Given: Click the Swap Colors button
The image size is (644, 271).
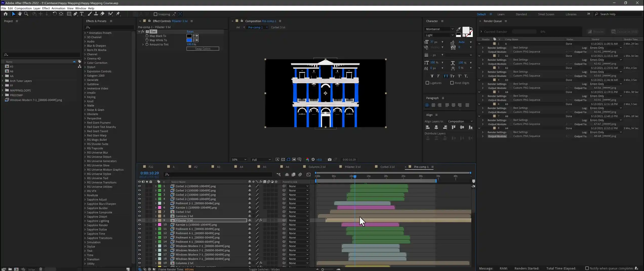Looking at the screenshot, I should point(203,49).
